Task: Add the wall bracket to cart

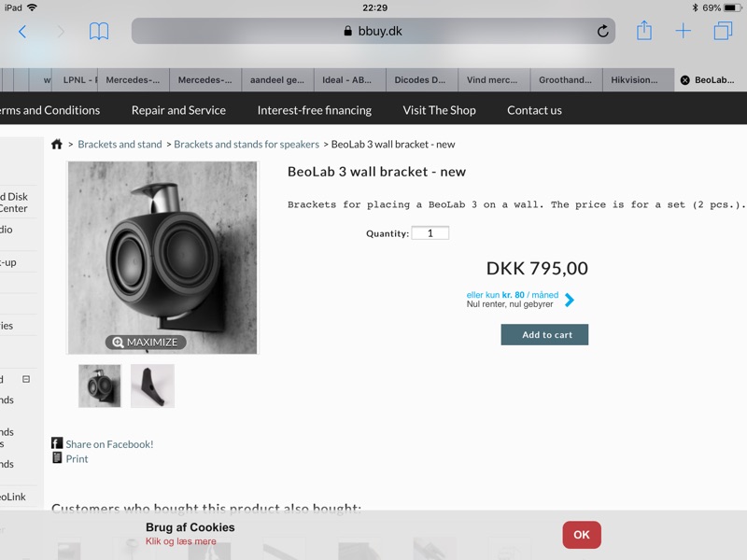Action: (544, 335)
